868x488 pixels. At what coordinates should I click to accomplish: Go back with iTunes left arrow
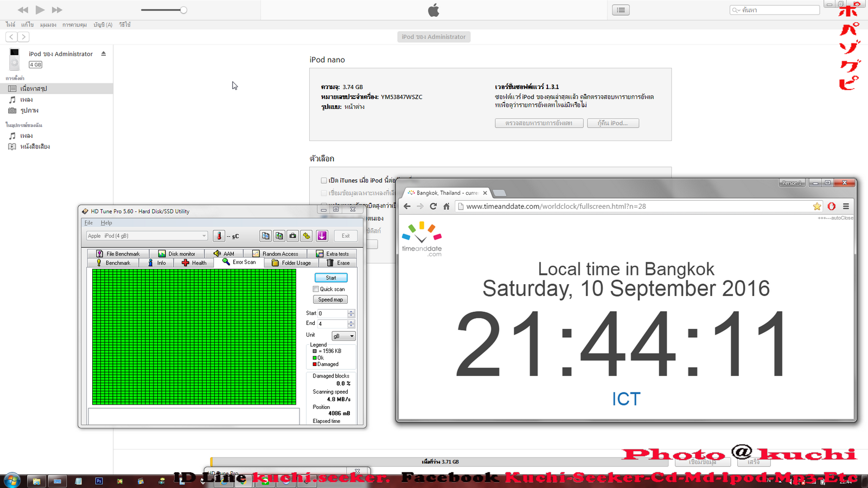[x=11, y=37]
